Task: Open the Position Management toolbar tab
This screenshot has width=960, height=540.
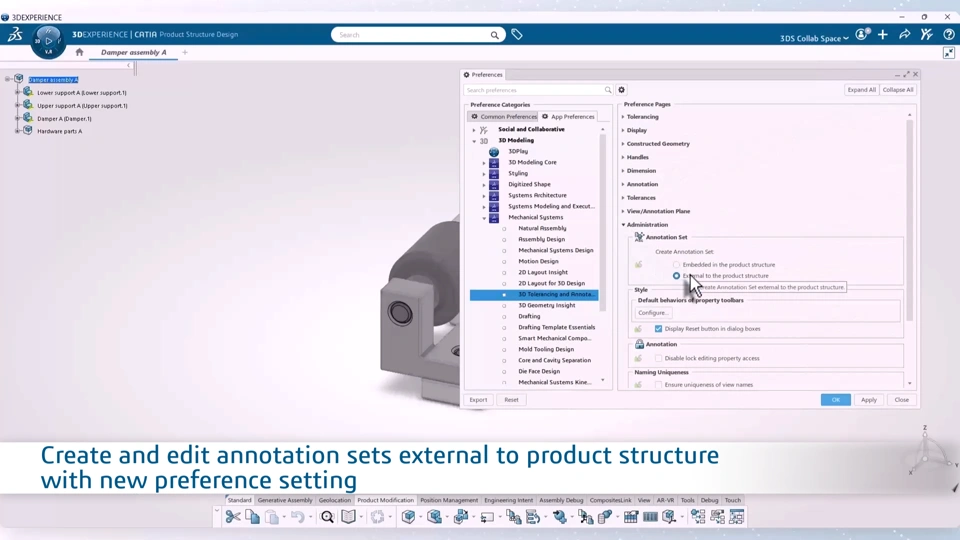Action: click(x=449, y=500)
